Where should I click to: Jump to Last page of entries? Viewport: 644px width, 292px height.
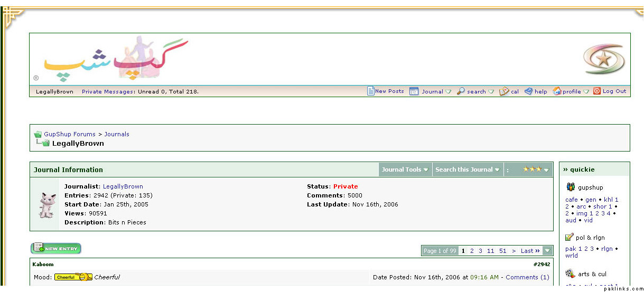point(530,251)
